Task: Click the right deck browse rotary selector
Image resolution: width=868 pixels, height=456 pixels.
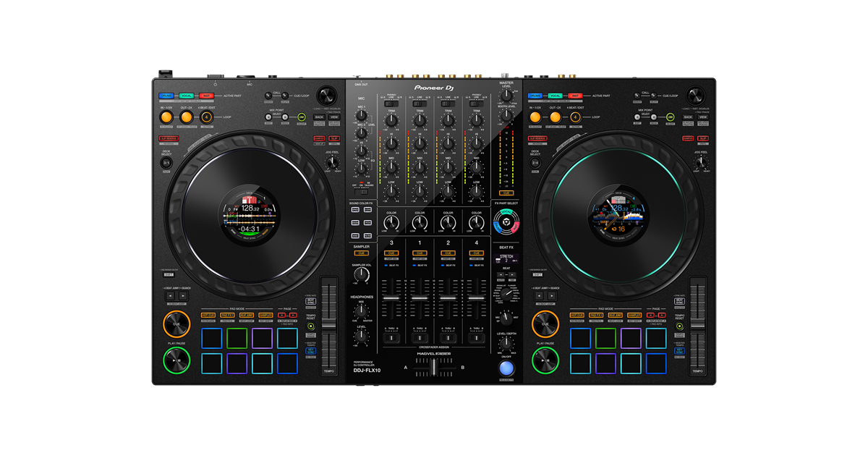Action: pos(696,96)
